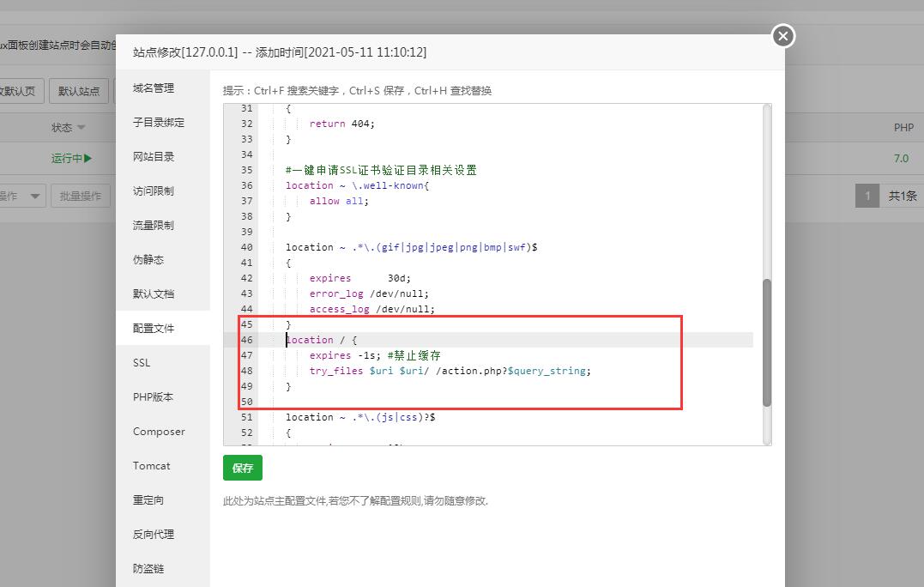
Task: Place cursor on line 48 try_files directive
Action: (x=450, y=371)
